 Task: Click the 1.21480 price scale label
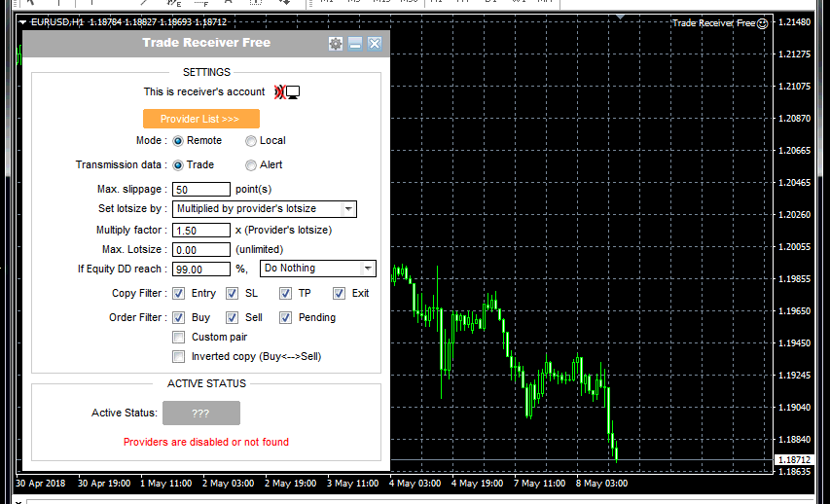click(795, 22)
